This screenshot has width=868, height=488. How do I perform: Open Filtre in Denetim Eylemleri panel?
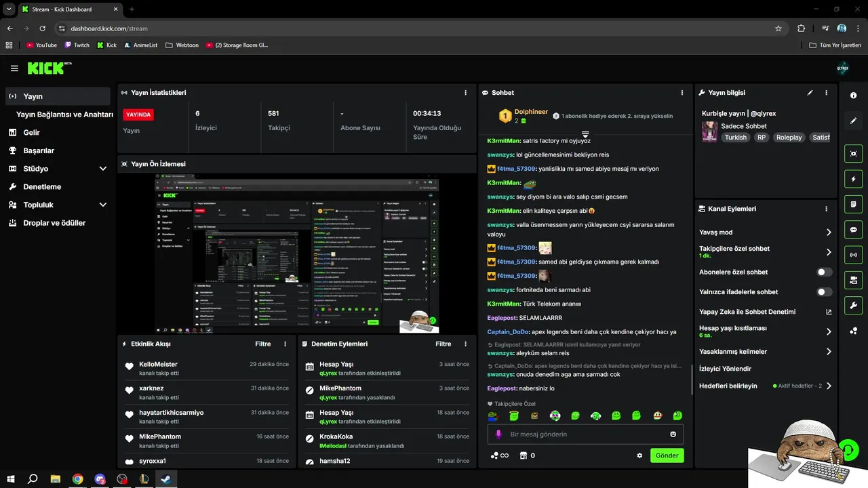[x=443, y=344]
